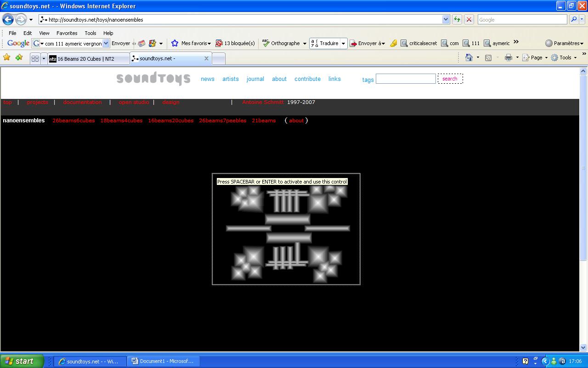Click the Envoyer search button
The image size is (588, 368).
121,43
